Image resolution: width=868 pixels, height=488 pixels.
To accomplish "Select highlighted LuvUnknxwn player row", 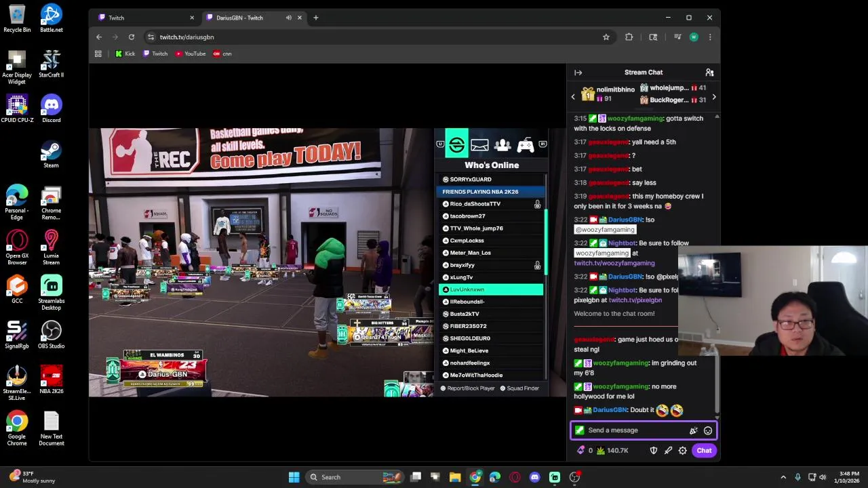I will [492, 289].
